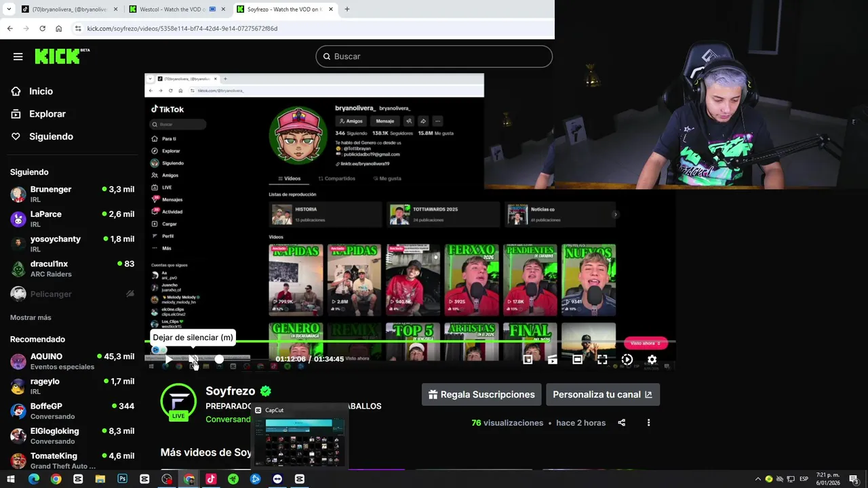Open the ESP language indicator
Screen dimensions: 868x488
click(x=804, y=479)
